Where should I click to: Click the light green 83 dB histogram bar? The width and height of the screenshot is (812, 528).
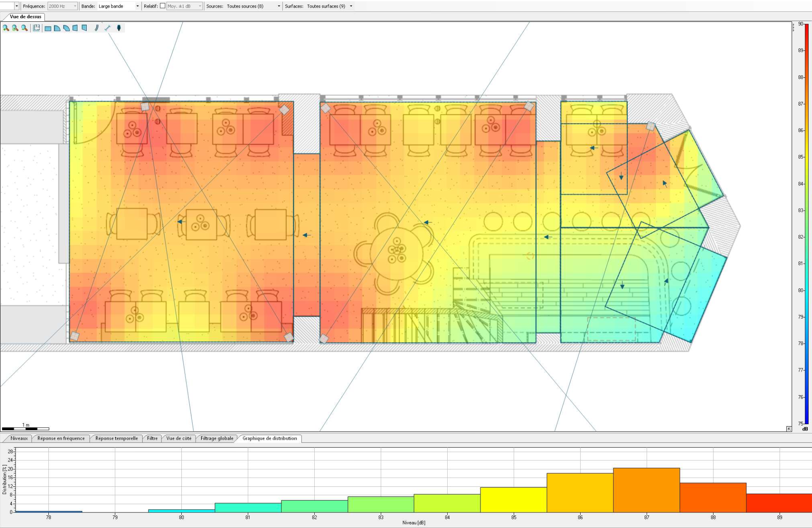(381, 504)
